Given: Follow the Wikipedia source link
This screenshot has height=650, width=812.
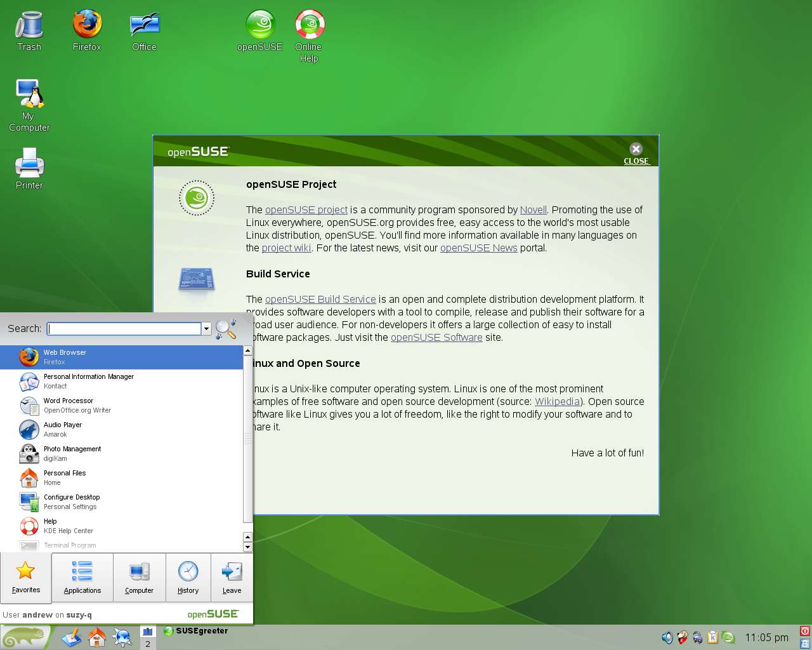Looking at the screenshot, I should [558, 402].
